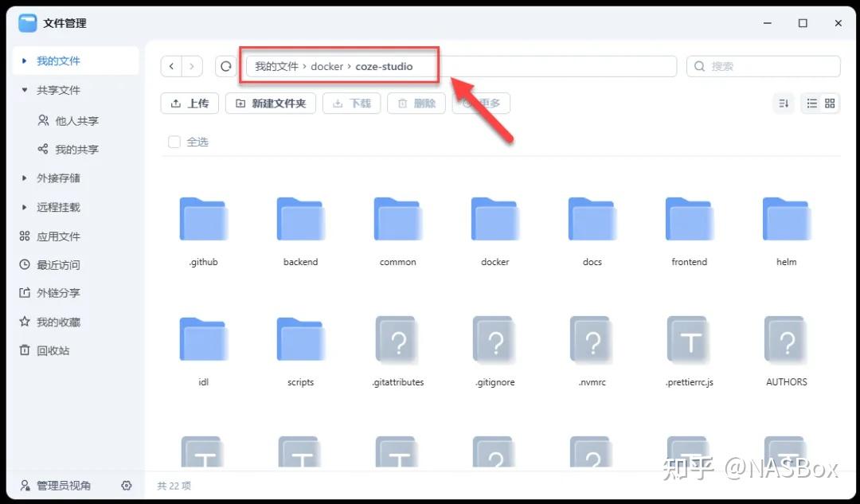Switch to list view icon
860x504 pixels.
(x=811, y=103)
